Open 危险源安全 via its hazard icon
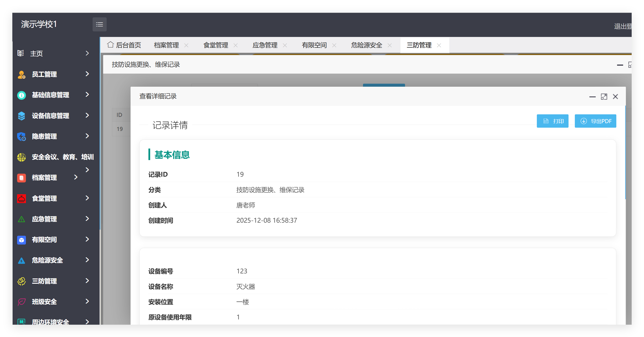The image size is (644, 337). [x=21, y=260]
